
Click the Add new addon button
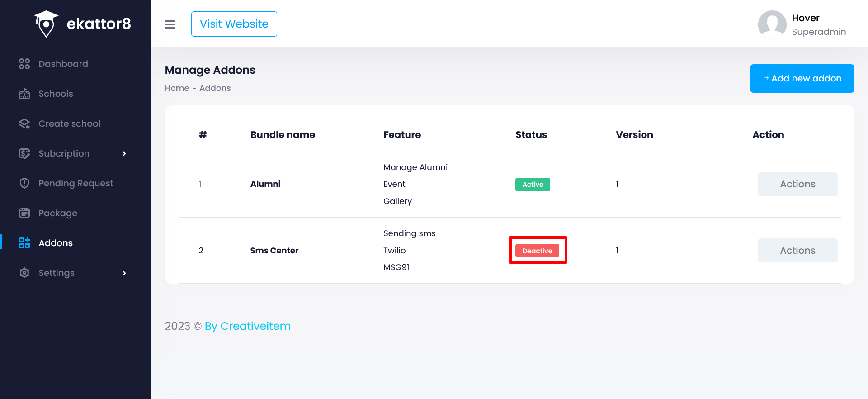tap(802, 78)
